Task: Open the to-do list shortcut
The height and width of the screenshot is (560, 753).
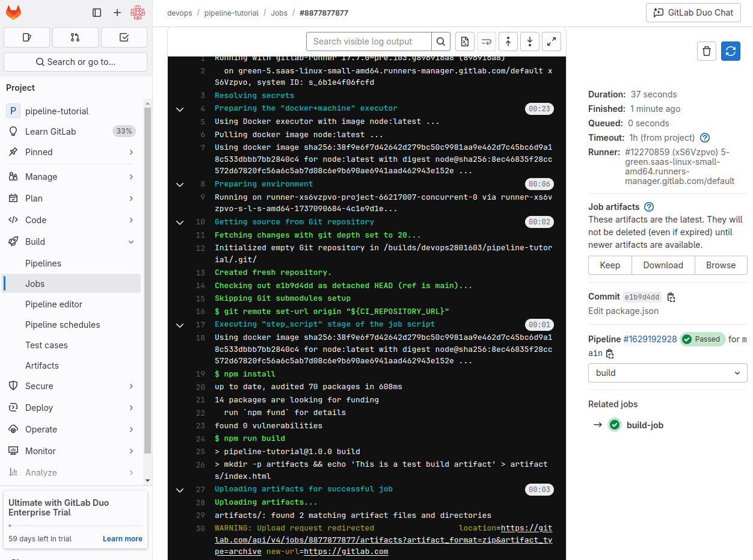Action: click(x=124, y=37)
